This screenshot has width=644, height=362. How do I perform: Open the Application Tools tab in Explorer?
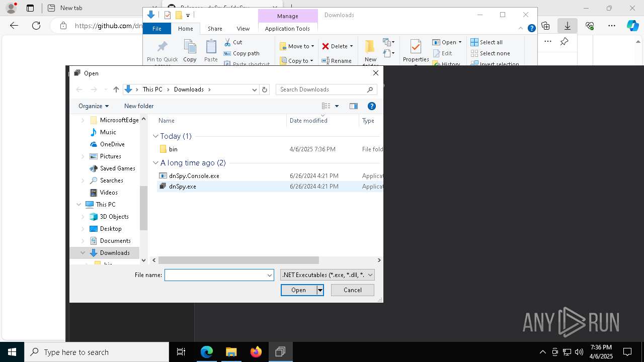click(287, 29)
